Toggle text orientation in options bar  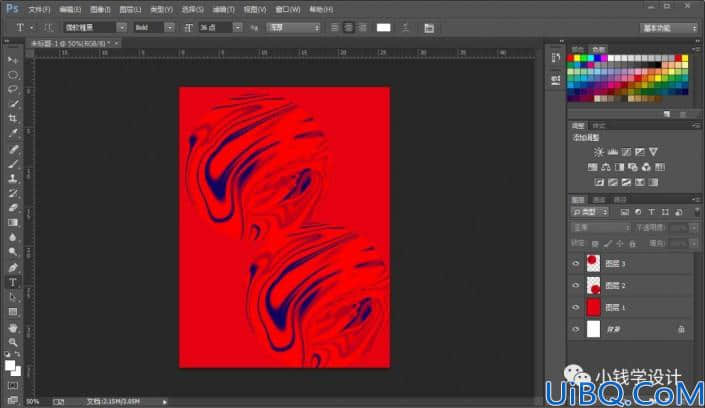(x=48, y=27)
